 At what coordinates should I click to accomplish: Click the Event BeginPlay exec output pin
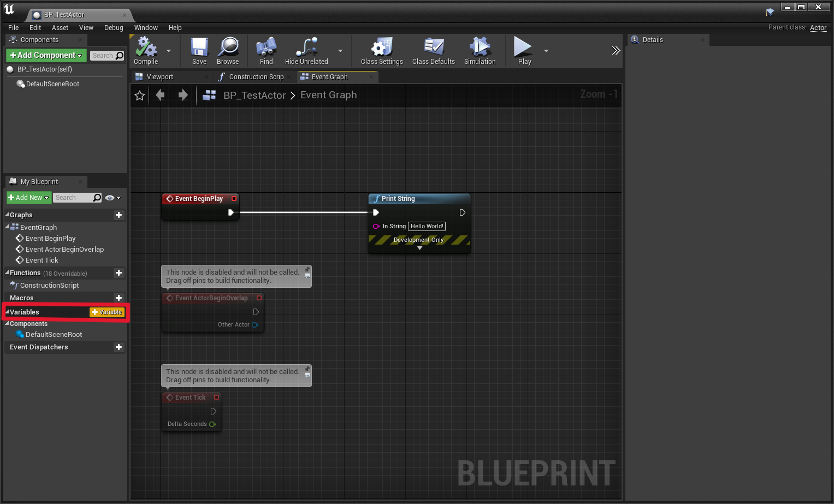231,212
